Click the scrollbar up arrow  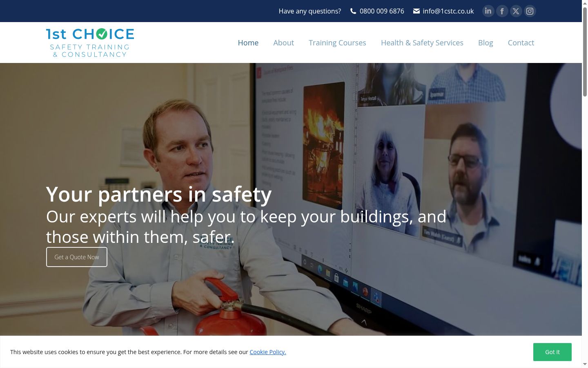tap(585, 3)
